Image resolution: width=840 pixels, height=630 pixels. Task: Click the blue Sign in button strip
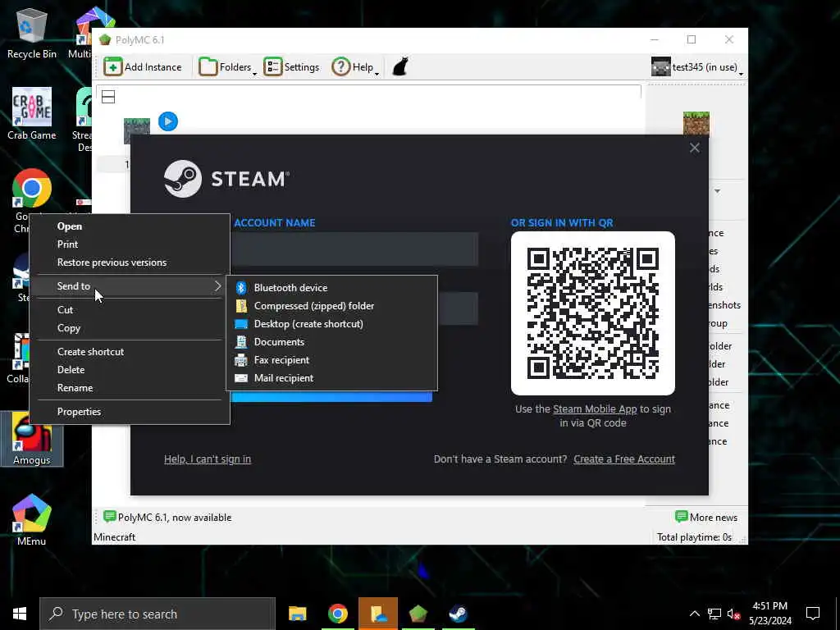331,397
